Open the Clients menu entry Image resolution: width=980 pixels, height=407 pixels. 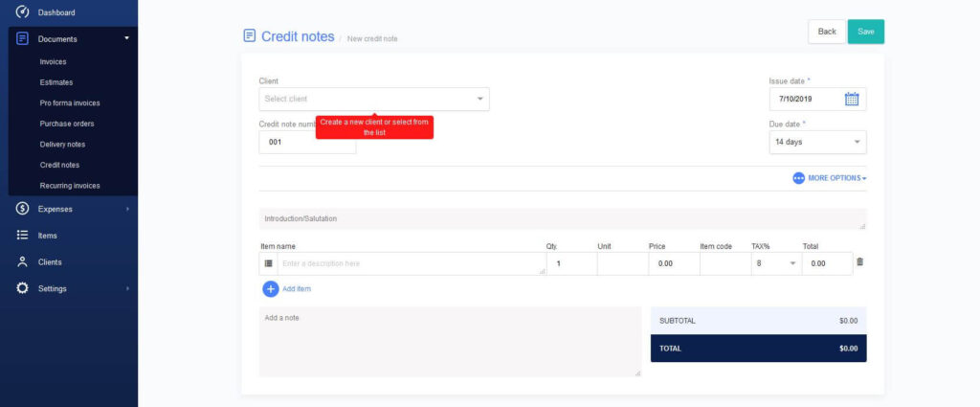(x=50, y=262)
